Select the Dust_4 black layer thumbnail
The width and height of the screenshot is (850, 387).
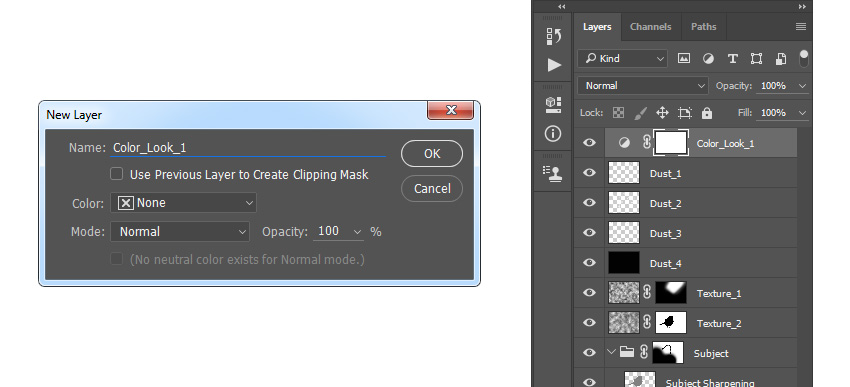[x=624, y=262]
